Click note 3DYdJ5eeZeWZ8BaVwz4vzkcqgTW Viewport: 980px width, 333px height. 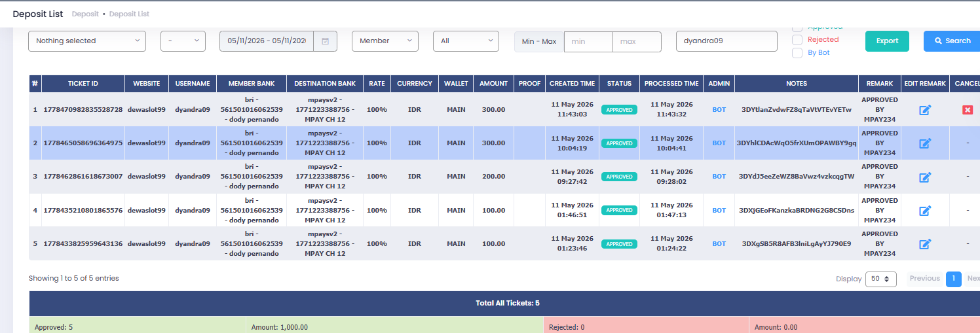[x=797, y=177]
